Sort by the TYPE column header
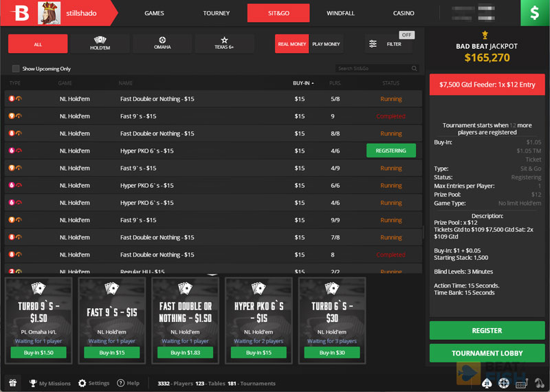Screen dimensions: 550x392 click(14, 83)
